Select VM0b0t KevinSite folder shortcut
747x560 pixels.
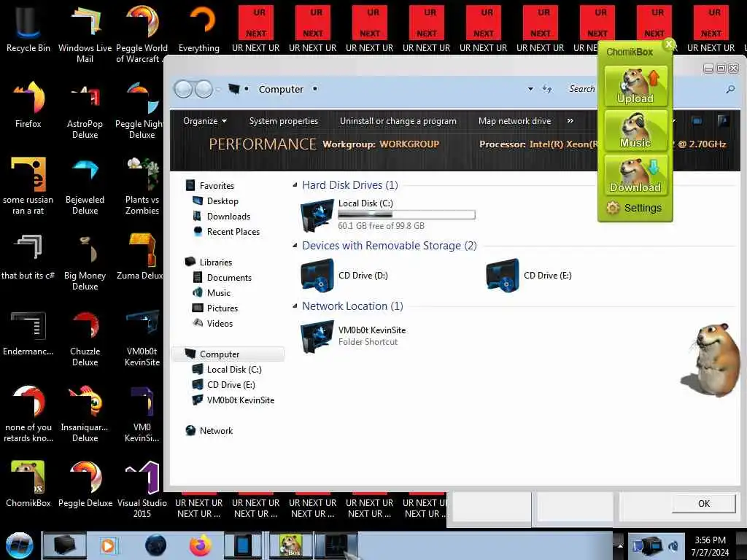(354, 335)
